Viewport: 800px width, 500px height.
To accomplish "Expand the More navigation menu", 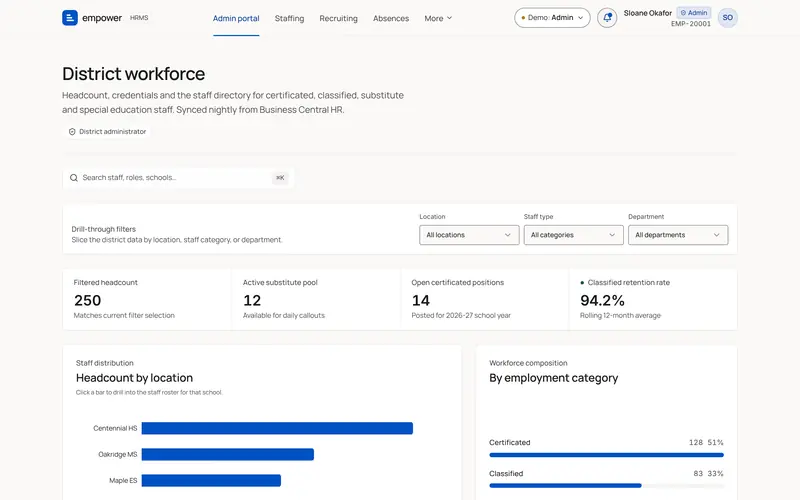I will click(438, 18).
